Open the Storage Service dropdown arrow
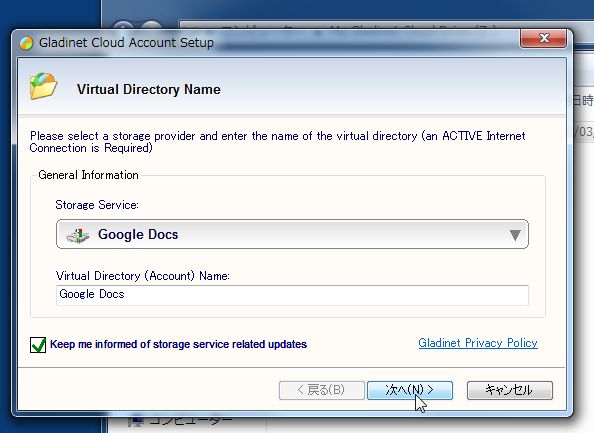 [x=515, y=235]
